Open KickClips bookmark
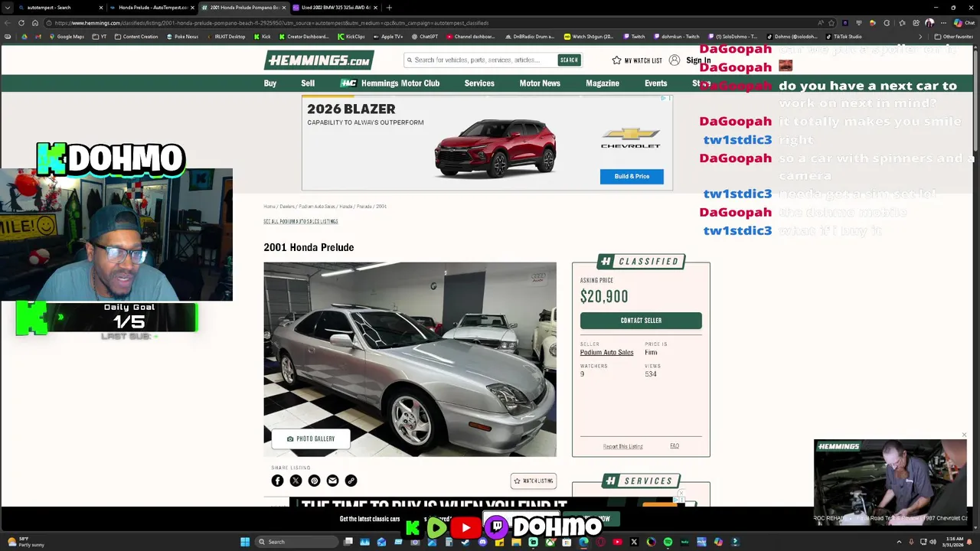The width and height of the screenshot is (980, 551). (351, 37)
